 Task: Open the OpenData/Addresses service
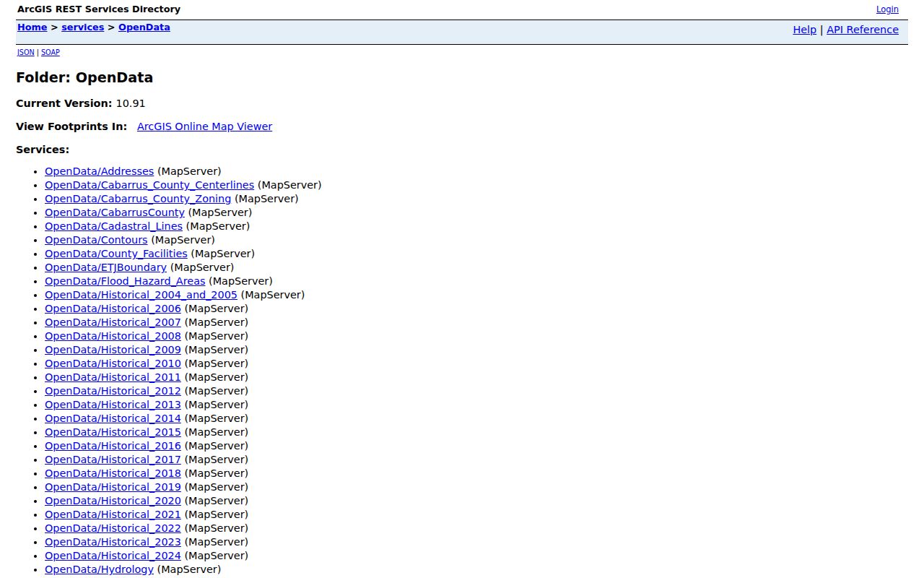pos(100,171)
